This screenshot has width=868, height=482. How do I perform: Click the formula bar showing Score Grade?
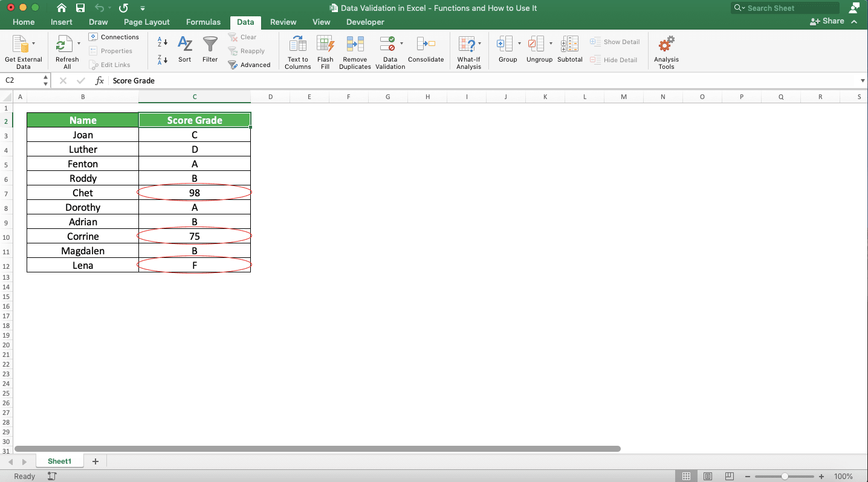pyautogui.click(x=484, y=80)
